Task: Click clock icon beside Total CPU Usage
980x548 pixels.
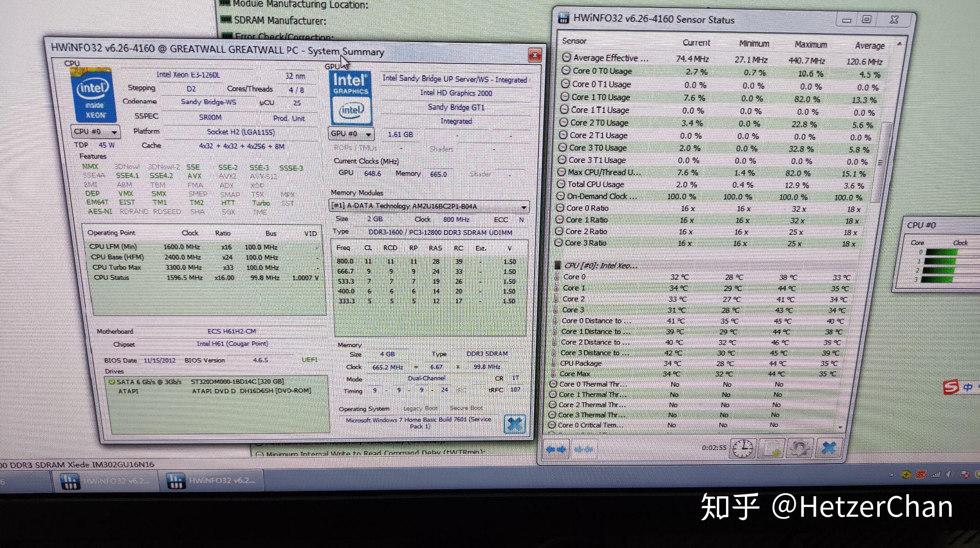Action: 561,184
